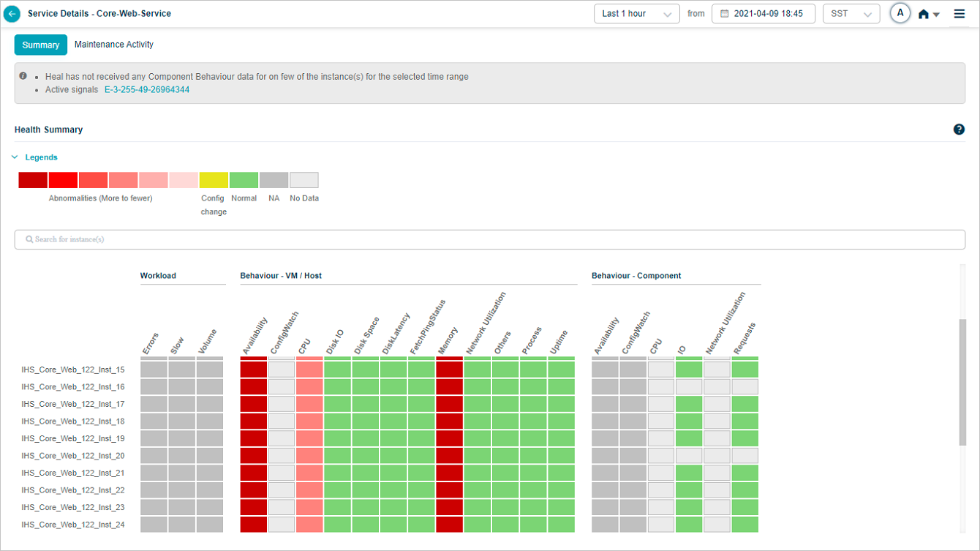Click Memory cell for IHS_Core_Web_122_Inst_20
This screenshot has width=980, height=551.
coord(449,455)
